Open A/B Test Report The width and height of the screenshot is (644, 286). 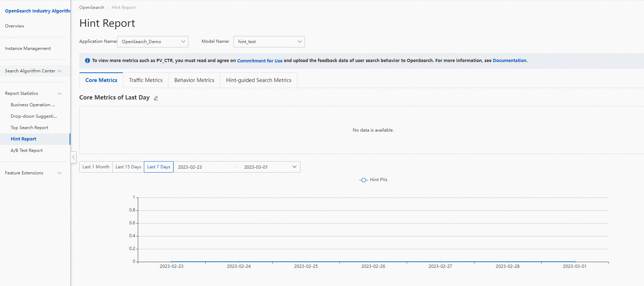pos(27,150)
